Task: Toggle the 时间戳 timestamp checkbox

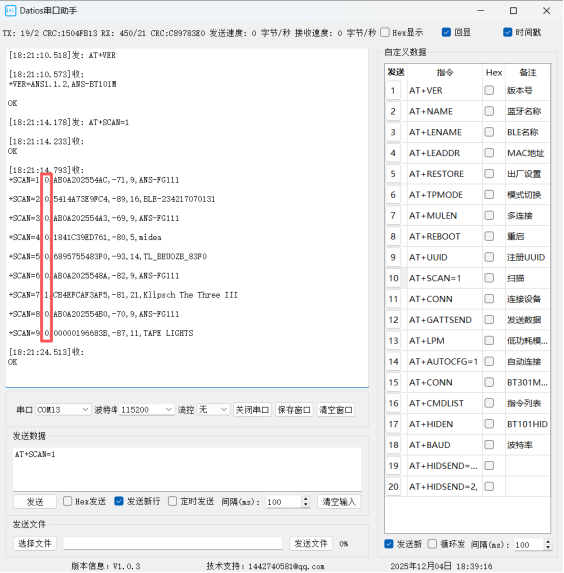Action: pyautogui.click(x=507, y=33)
